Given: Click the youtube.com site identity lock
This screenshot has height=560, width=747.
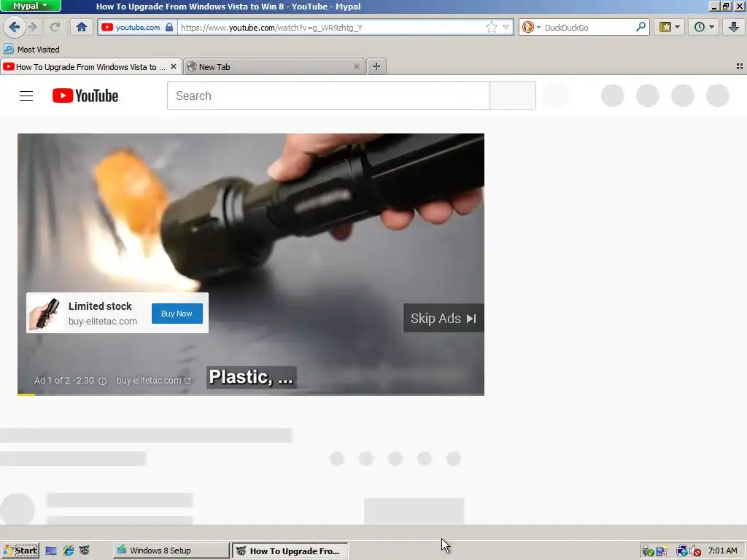Looking at the screenshot, I should (x=169, y=27).
